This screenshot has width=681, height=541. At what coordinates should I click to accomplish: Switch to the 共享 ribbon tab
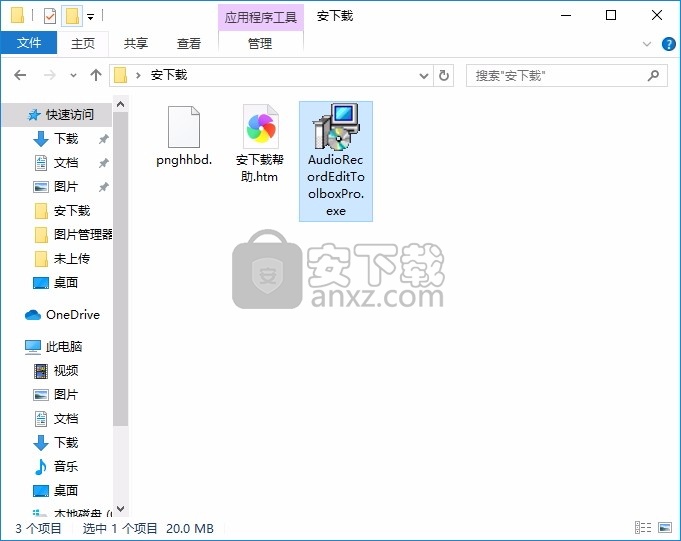(x=136, y=43)
